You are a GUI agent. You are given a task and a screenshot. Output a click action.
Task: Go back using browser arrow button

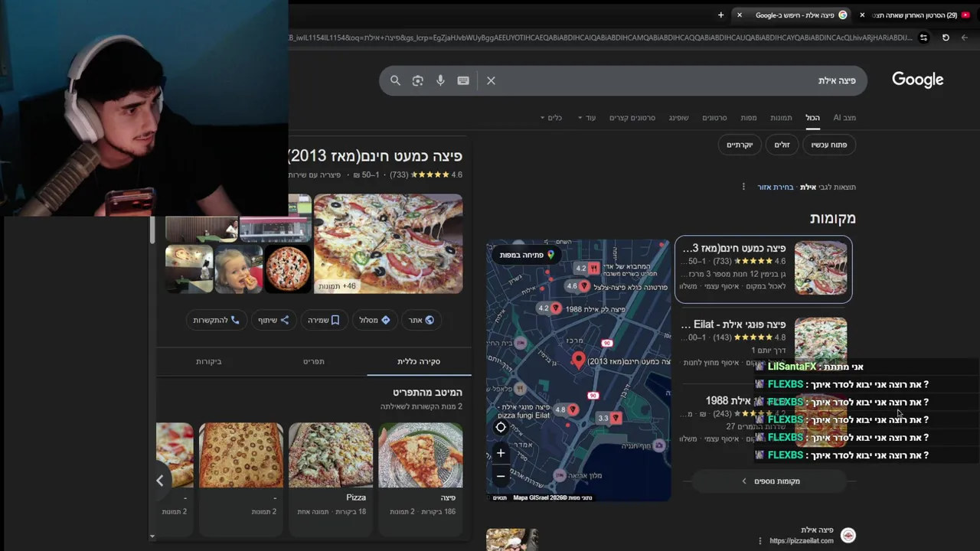(965, 37)
